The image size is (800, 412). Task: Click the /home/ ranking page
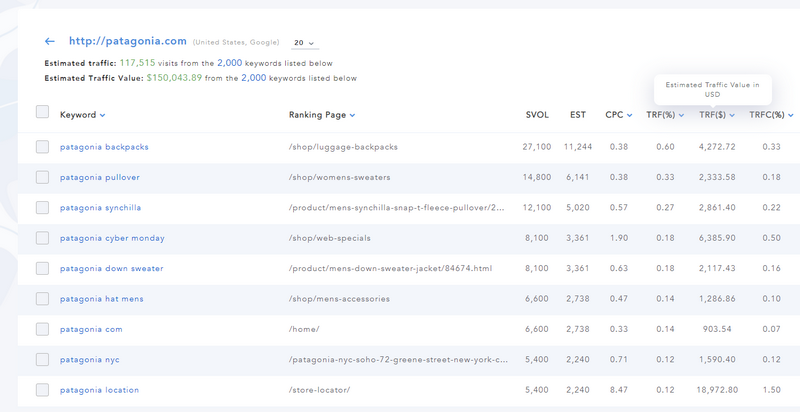point(304,329)
